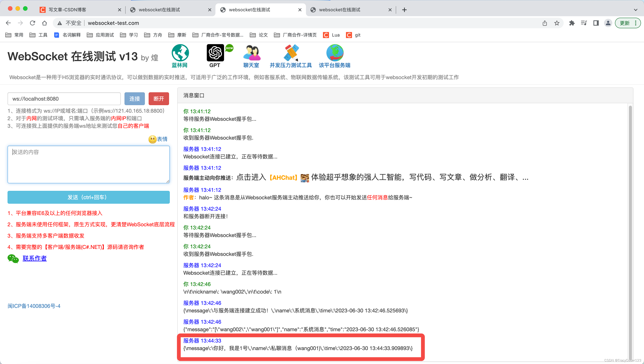Open the 联系作者 link

[x=35, y=258]
